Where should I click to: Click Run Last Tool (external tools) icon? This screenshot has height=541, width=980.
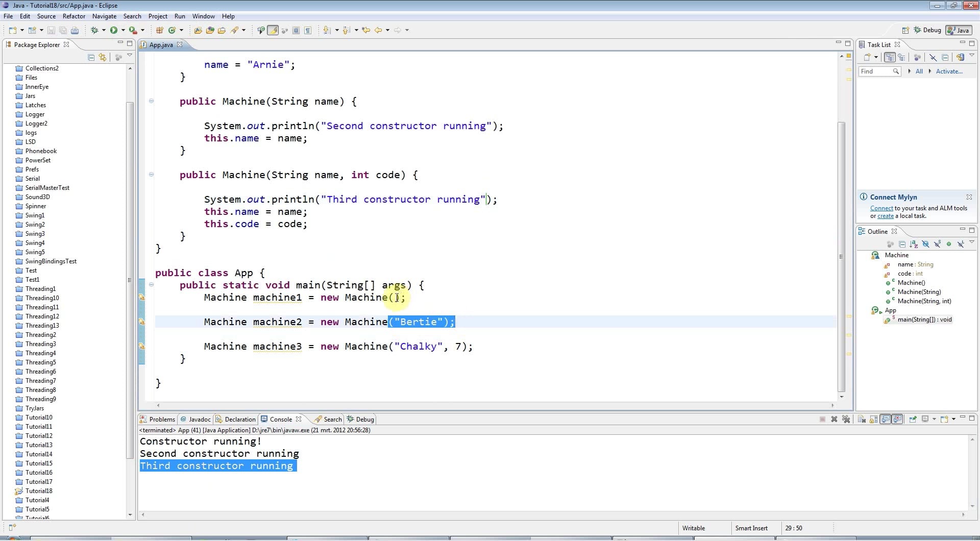tap(133, 30)
